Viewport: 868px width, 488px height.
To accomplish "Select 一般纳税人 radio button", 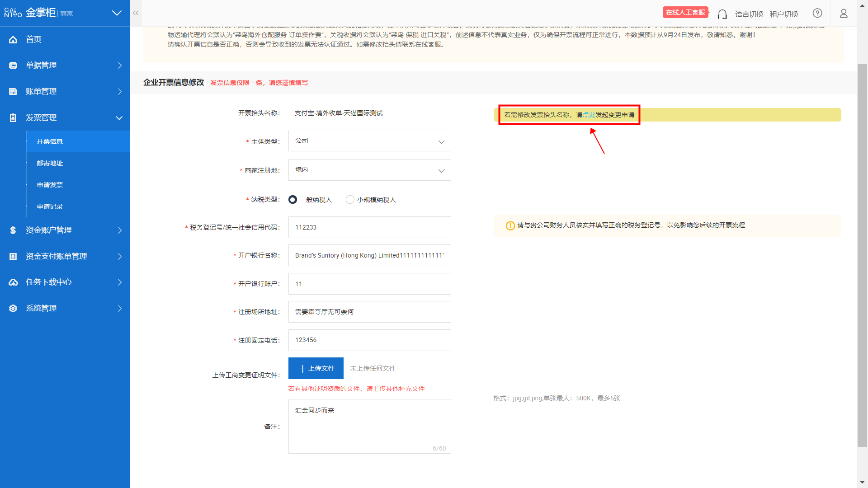I will tap(292, 200).
